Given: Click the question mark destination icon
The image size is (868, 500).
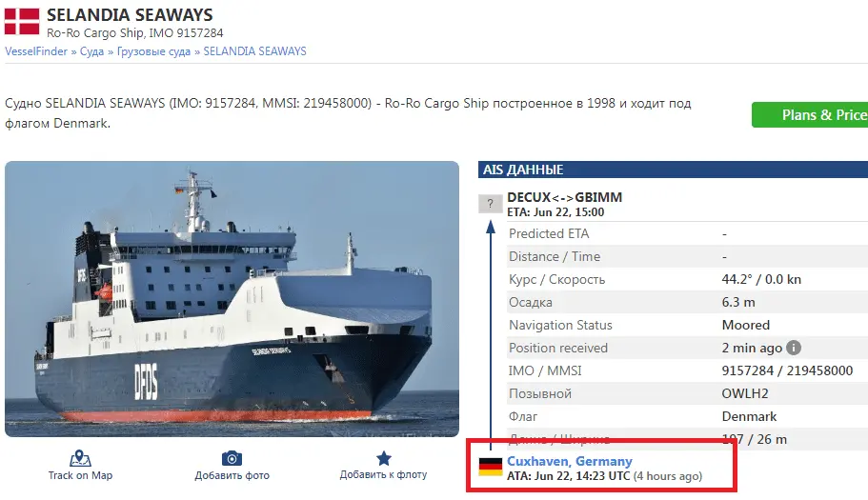Looking at the screenshot, I should tap(490, 204).
